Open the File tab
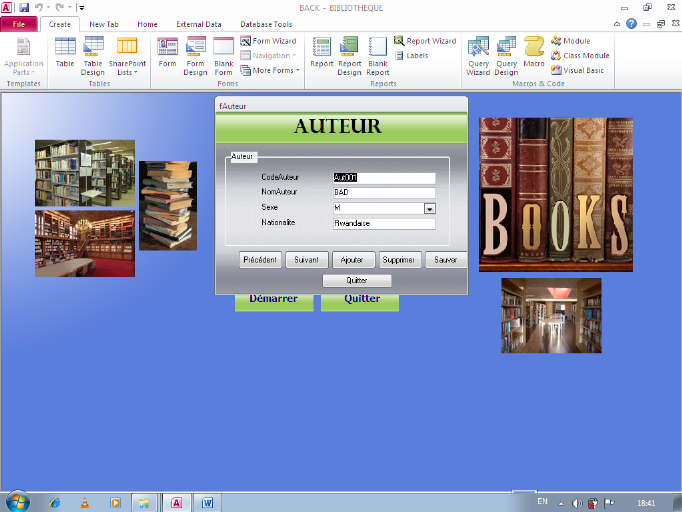682x512 pixels. 19,24
